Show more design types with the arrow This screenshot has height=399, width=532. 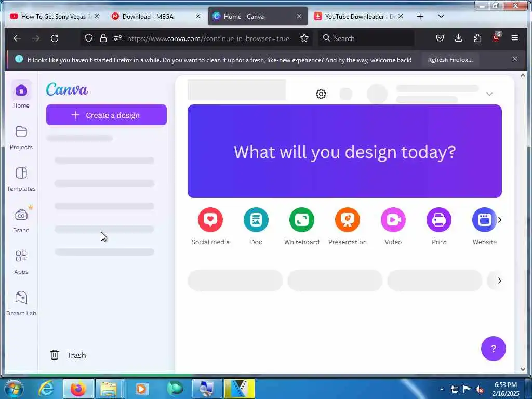499,220
